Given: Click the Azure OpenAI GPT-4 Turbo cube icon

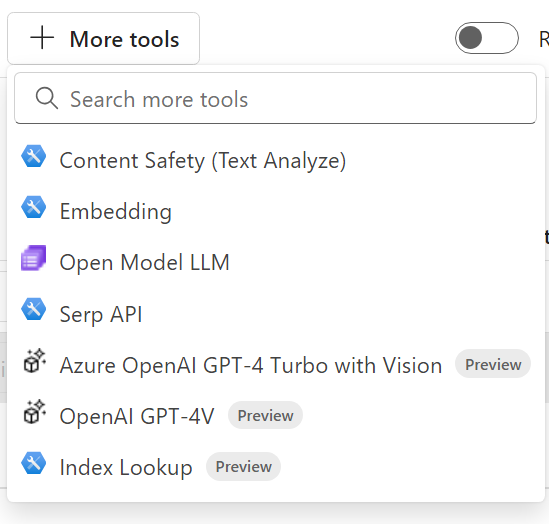Looking at the screenshot, I should [34, 361].
